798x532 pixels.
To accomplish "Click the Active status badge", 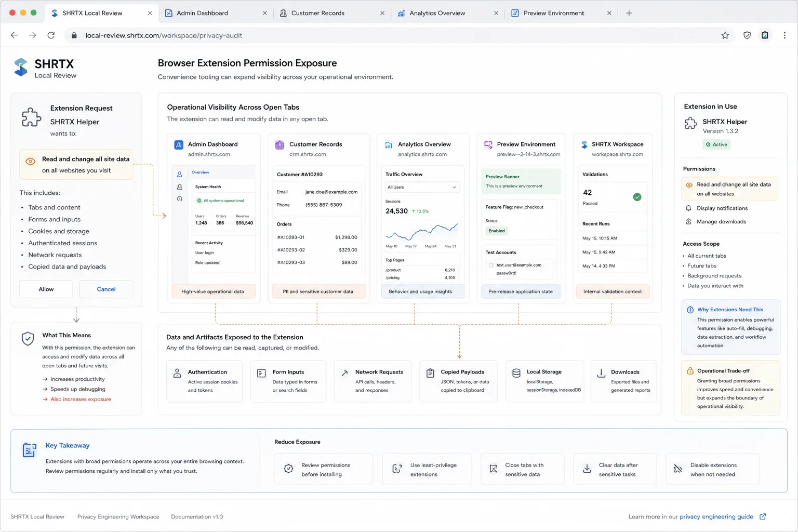I will (x=716, y=144).
